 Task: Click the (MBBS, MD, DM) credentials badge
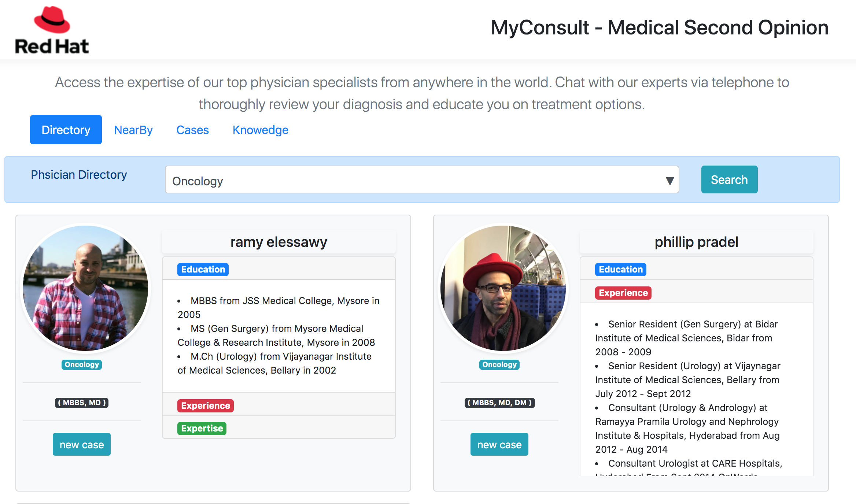499,403
